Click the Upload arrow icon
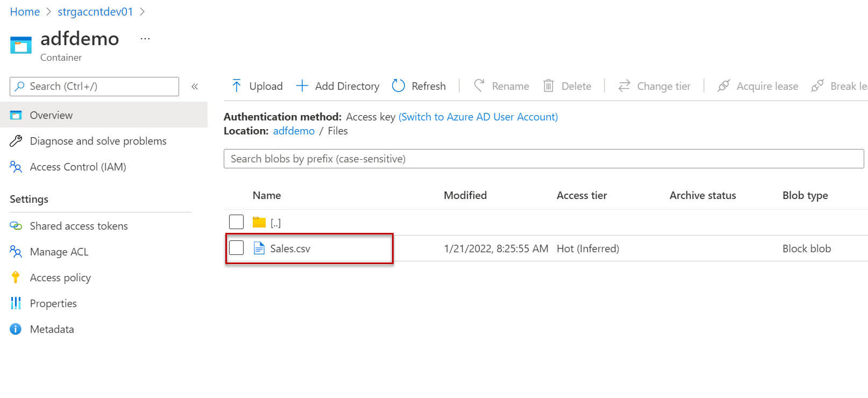 click(x=237, y=86)
